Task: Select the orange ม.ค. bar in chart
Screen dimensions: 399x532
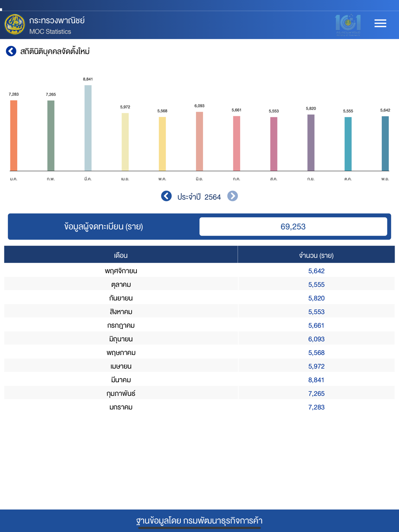Action: (x=14, y=136)
